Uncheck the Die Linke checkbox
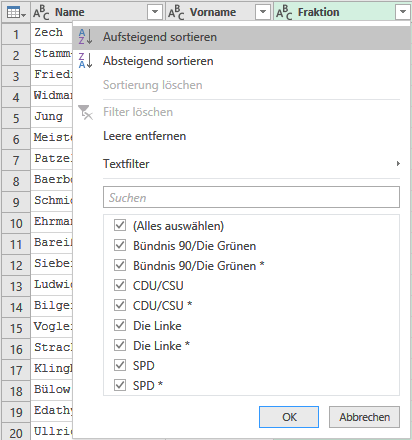The image size is (412, 440). tap(120, 325)
